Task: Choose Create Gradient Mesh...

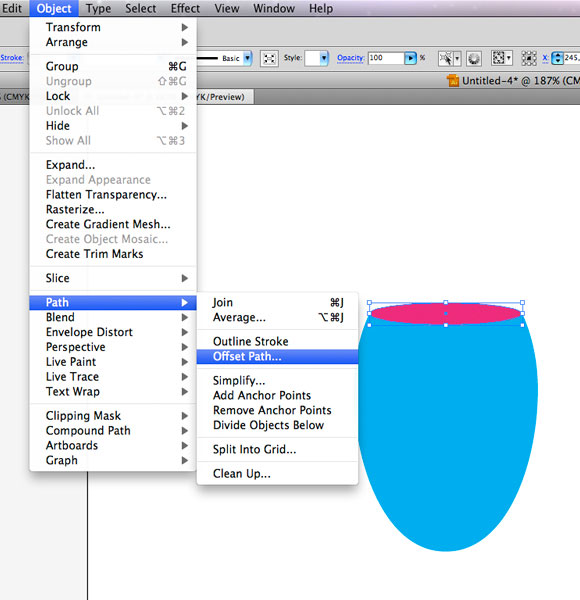Action: point(113,224)
